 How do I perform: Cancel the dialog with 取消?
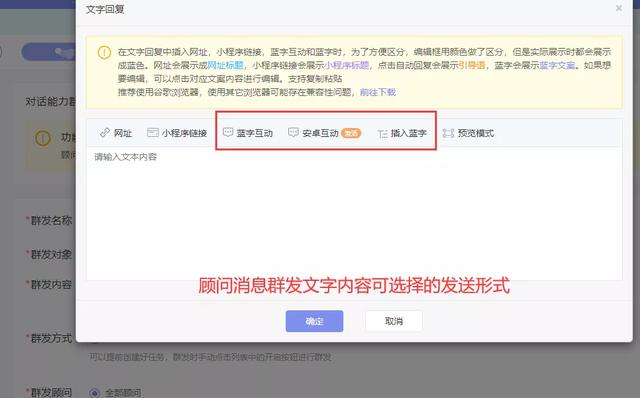click(394, 321)
